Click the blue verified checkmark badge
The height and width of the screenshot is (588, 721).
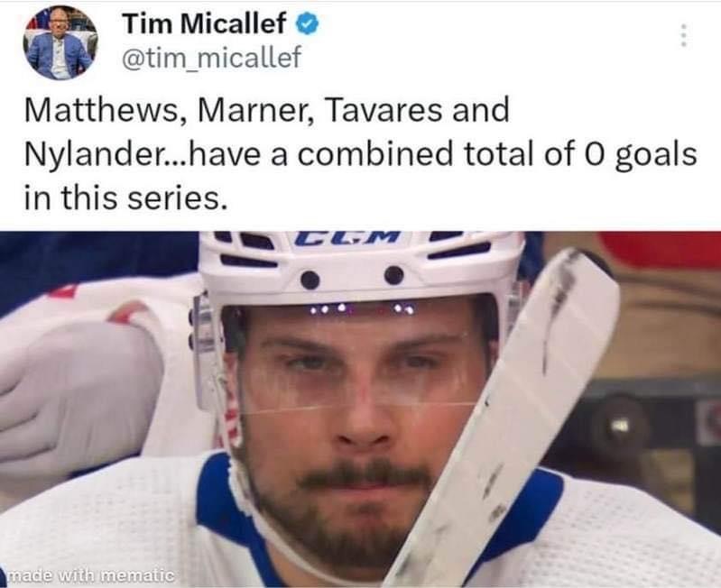pos(307,23)
